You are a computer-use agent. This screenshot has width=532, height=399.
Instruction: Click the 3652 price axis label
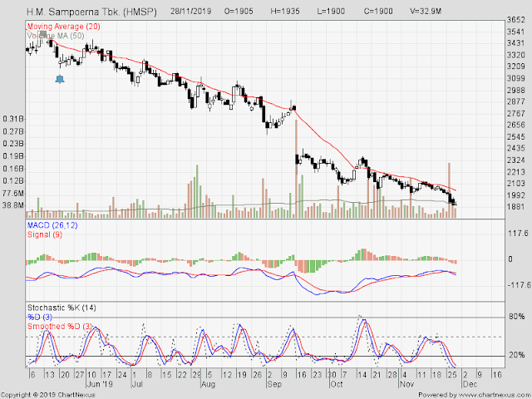[x=515, y=20]
